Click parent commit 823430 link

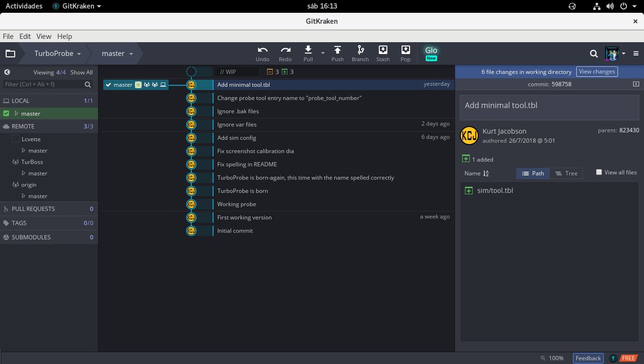point(629,130)
